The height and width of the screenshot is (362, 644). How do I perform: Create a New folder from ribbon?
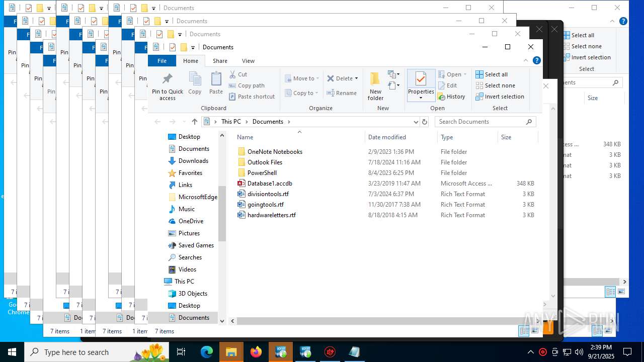[375, 86]
